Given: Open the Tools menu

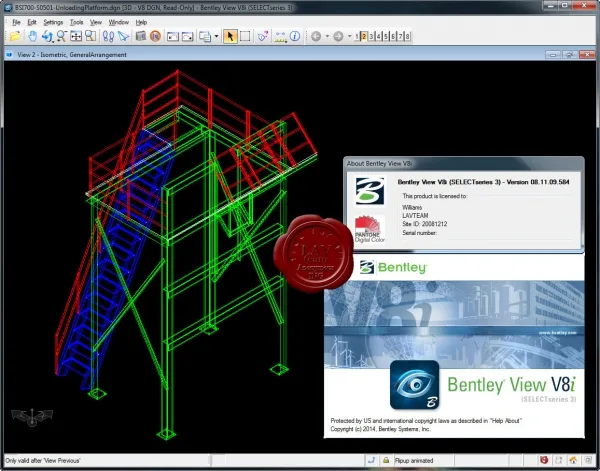Looking at the screenshot, I should point(77,22).
